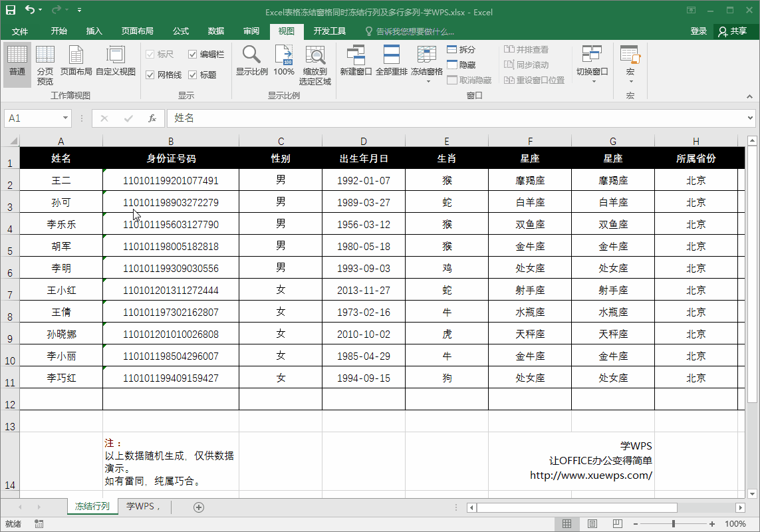This screenshot has width=760, height=532.
Task: Select row 7 header
Action: (x=10, y=290)
